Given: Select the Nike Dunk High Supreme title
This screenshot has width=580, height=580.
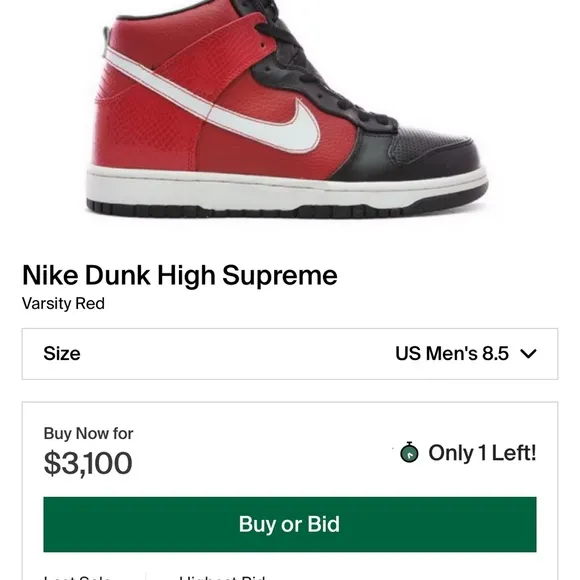Looking at the screenshot, I should pyautogui.click(x=180, y=275).
